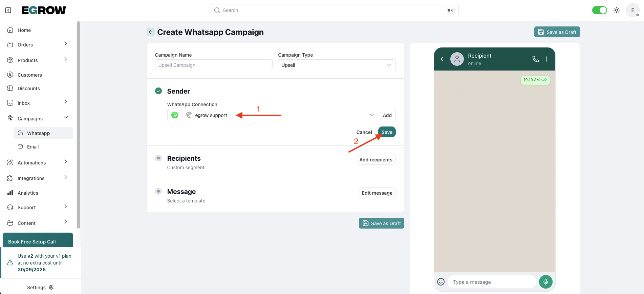This screenshot has width=644, height=294.
Task: Open the Email campaigns menu item
Action: coord(33,147)
